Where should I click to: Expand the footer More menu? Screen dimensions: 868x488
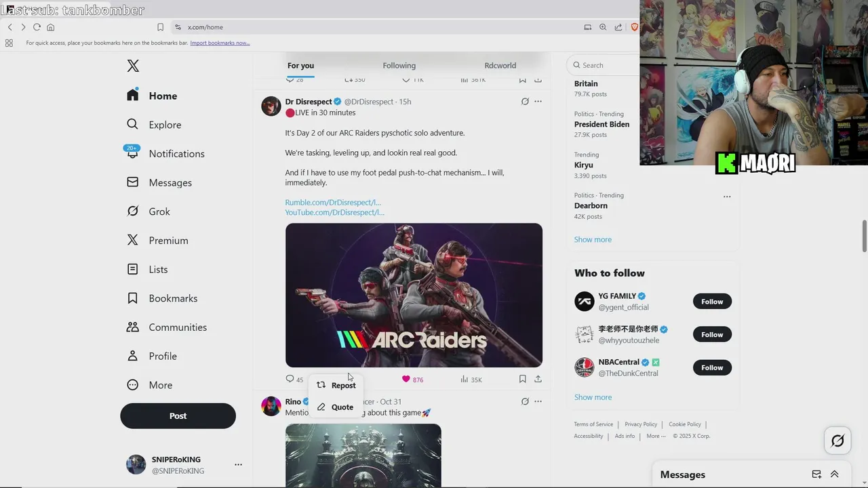click(x=656, y=436)
